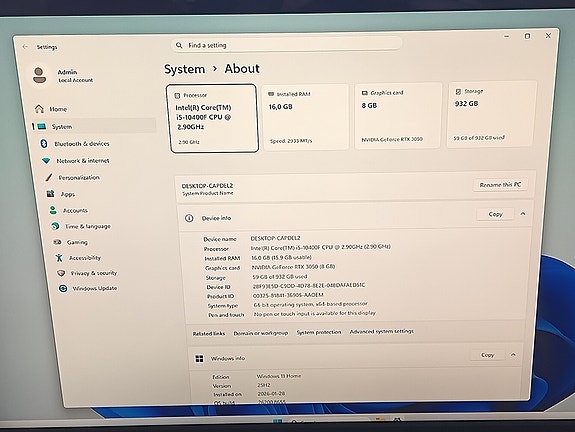The width and height of the screenshot is (575, 432).
Task: Click the Device ID value text
Action: [x=309, y=286]
